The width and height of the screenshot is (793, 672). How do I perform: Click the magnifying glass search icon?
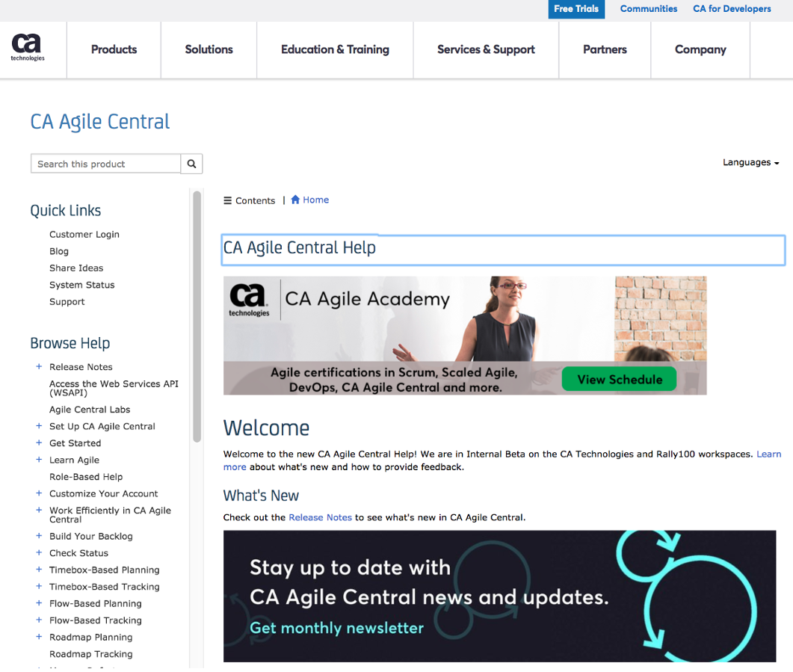(191, 163)
